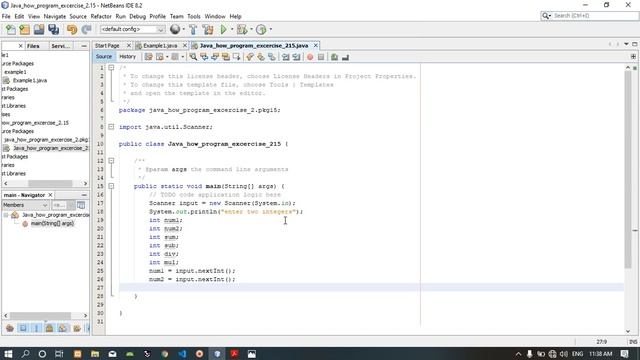Click the Undo toolbar icon
This screenshot has height=360, width=640.
pos(72,29)
